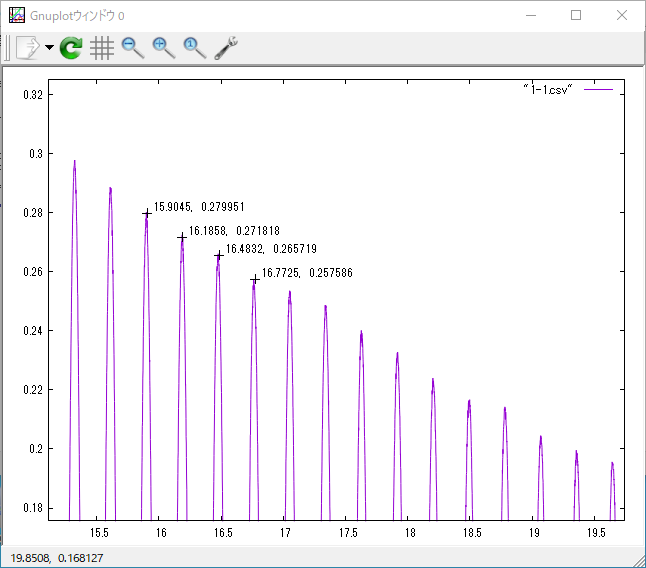Click the zoom-in magnifier (next zoom)

(163, 48)
